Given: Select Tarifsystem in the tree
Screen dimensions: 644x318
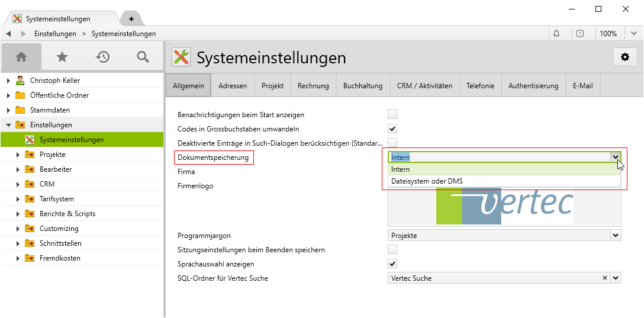Looking at the screenshot, I should pyautogui.click(x=57, y=199).
